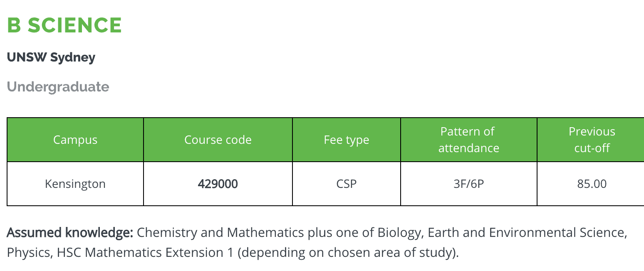This screenshot has width=644, height=271.
Task: Click the Pattern of attendance header
Action: (x=469, y=140)
